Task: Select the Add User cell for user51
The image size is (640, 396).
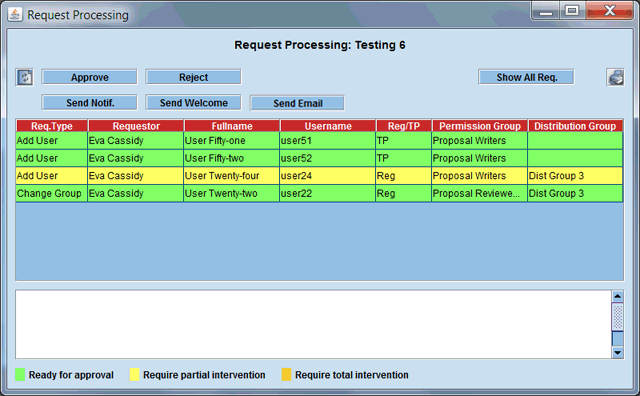Action: 52,140
